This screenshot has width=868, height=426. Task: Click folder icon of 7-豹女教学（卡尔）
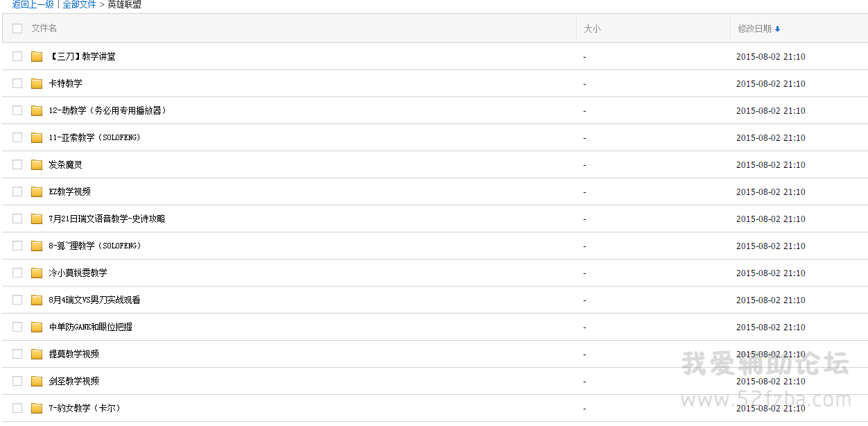(37, 408)
